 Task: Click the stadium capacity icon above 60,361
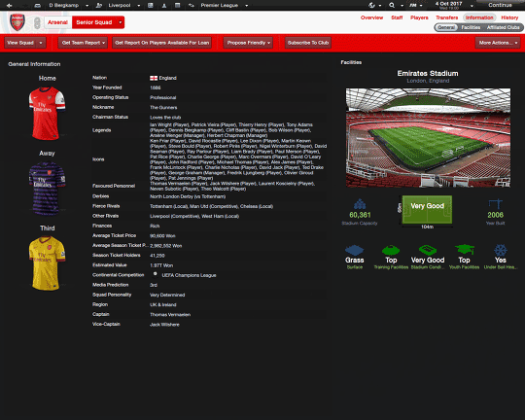pyautogui.click(x=360, y=204)
